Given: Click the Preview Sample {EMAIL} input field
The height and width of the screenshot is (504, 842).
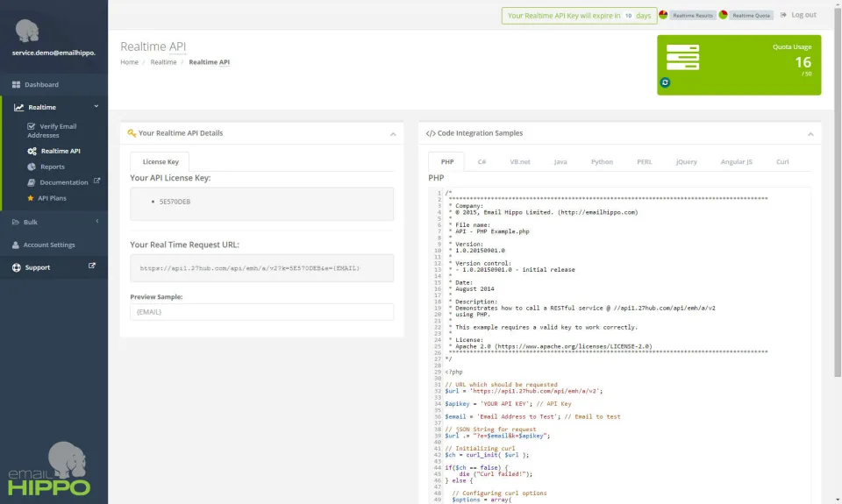Looking at the screenshot, I should [261, 312].
